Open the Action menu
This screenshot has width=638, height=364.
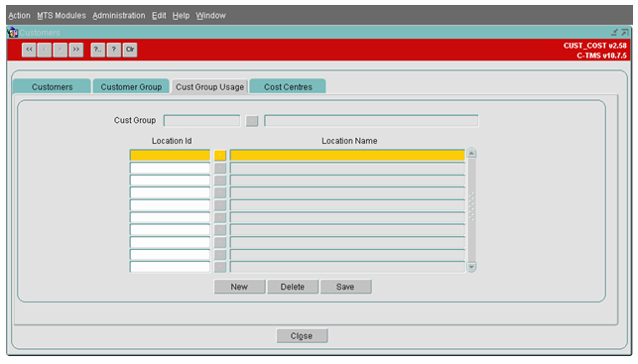19,16
